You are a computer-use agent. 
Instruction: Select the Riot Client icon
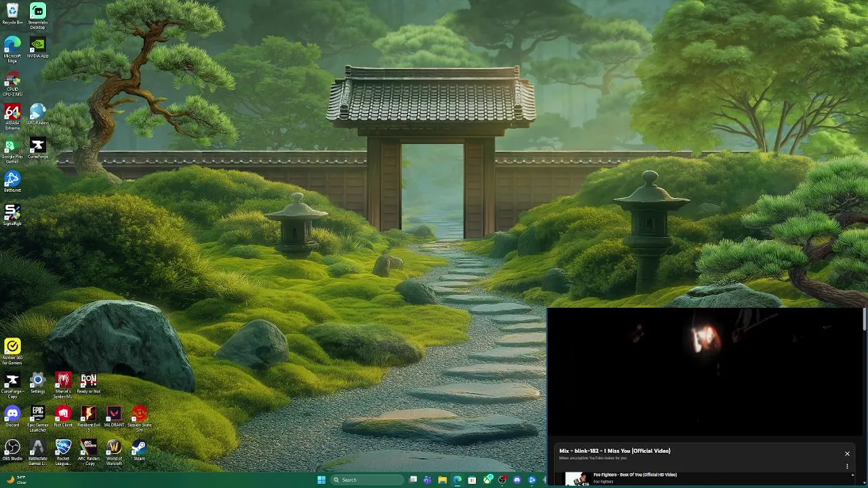pyautogui.click(x=63, y=416)
